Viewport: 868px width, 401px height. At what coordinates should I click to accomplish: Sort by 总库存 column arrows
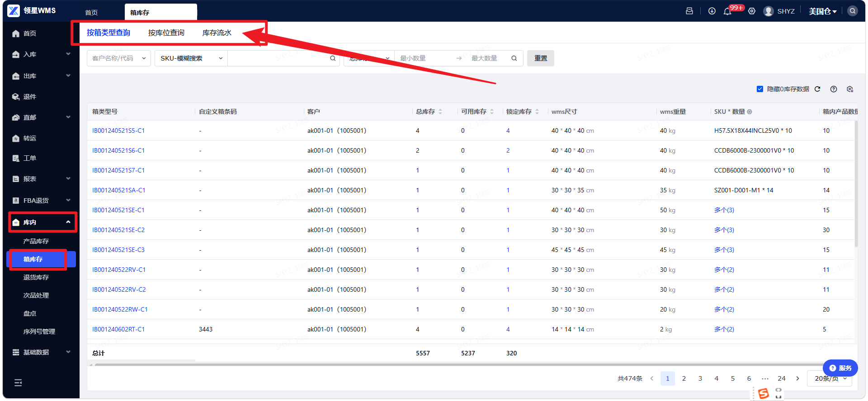pyautogui.click(x=440, y=112)
